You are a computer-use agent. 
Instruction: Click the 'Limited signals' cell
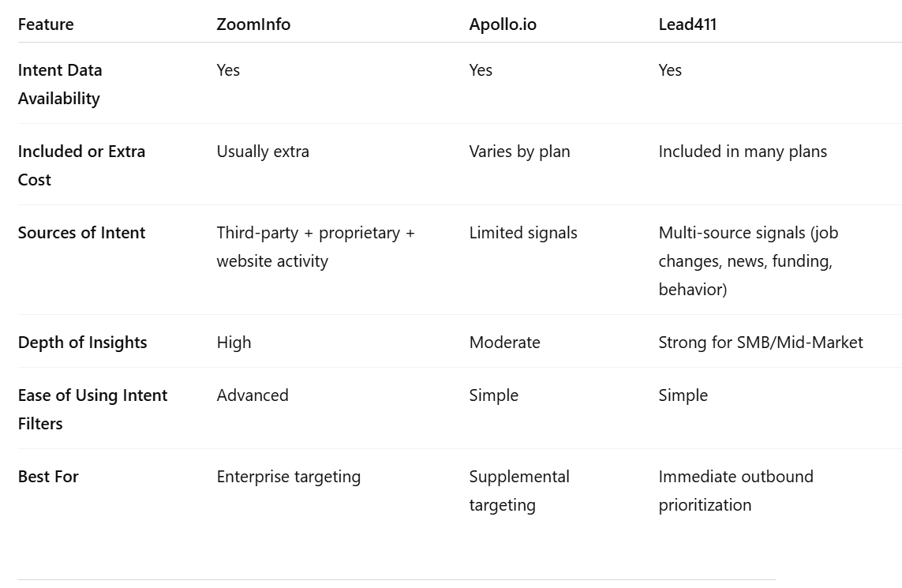(x=522, y=233)
